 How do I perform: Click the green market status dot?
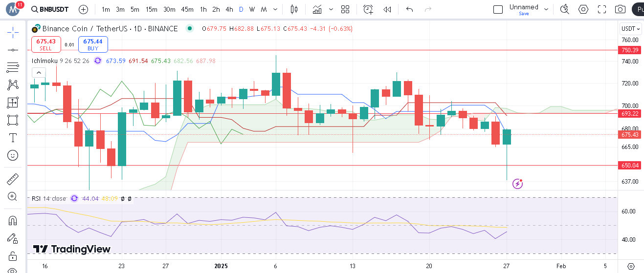(x=189, y=29)
